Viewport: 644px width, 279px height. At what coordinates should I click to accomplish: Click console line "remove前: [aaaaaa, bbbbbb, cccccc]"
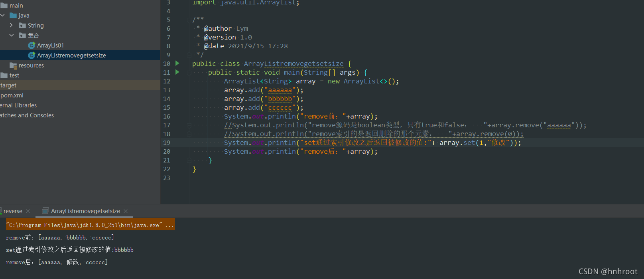click(60, 237)
